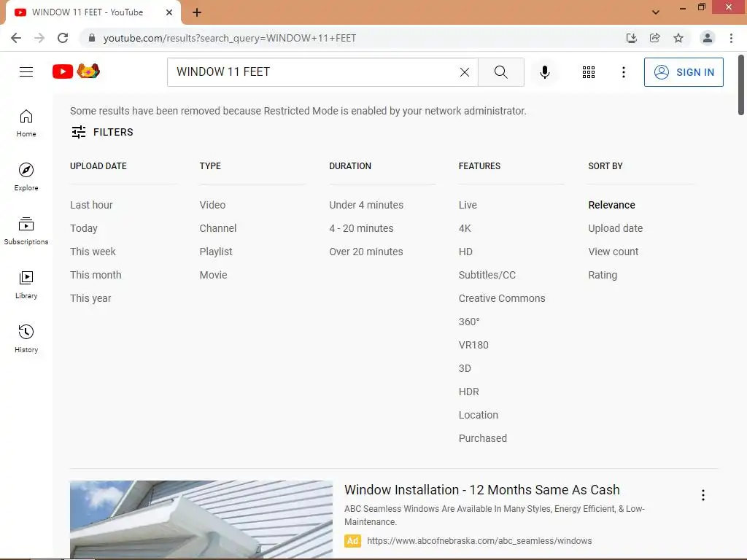Reload the page
Screen dimensions: 747x560
(63, 38)
